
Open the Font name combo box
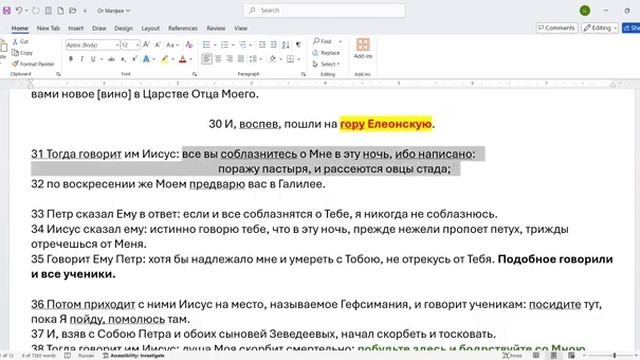tap(93, 45)
